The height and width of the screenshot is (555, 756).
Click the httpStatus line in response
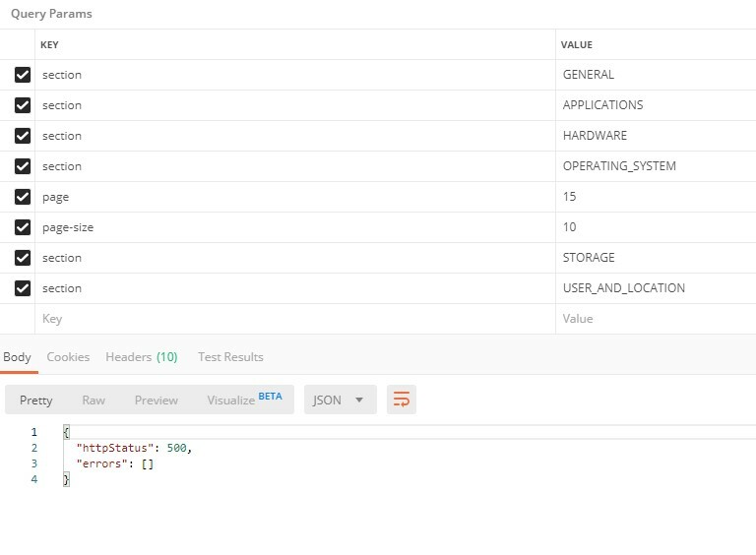tap(134, 448)
